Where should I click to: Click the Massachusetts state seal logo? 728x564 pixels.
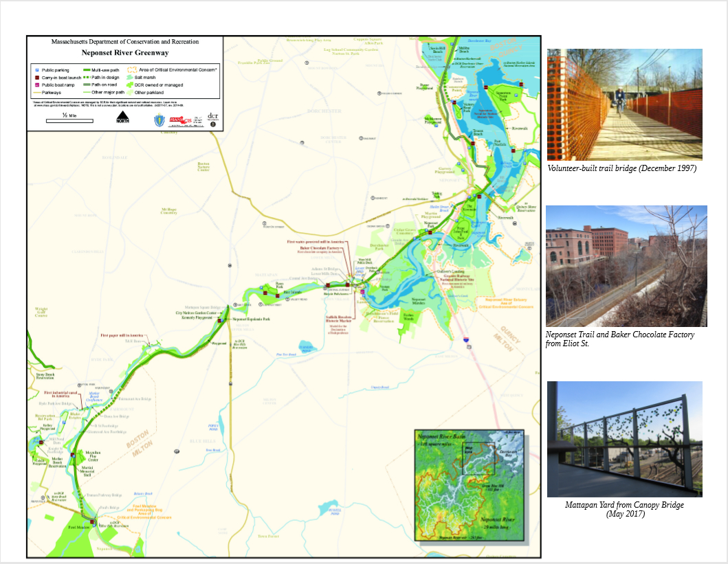pyautogui.click(x=159, y=120)
